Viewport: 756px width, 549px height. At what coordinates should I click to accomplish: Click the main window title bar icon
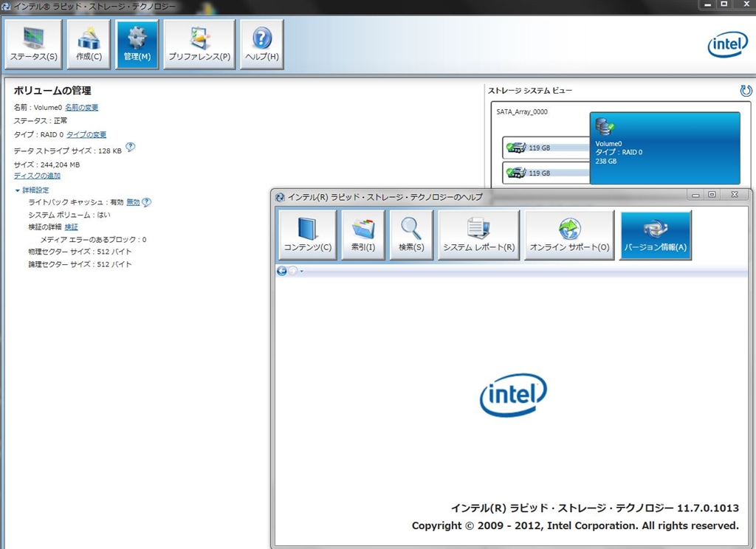6,6
